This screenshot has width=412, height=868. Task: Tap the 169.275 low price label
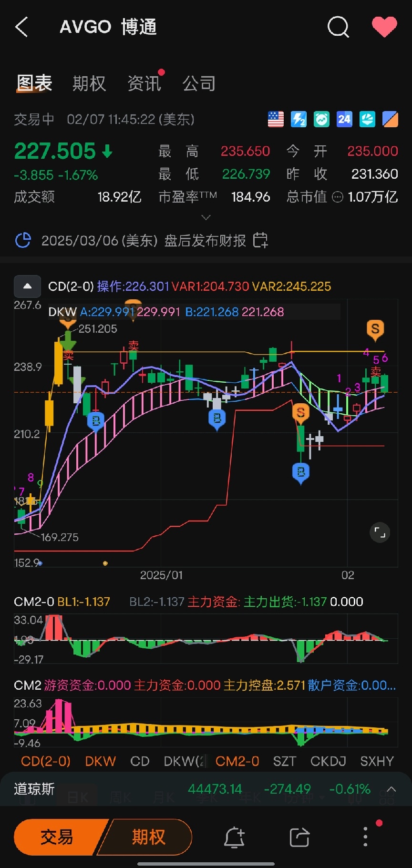click(x=60, y=537)
